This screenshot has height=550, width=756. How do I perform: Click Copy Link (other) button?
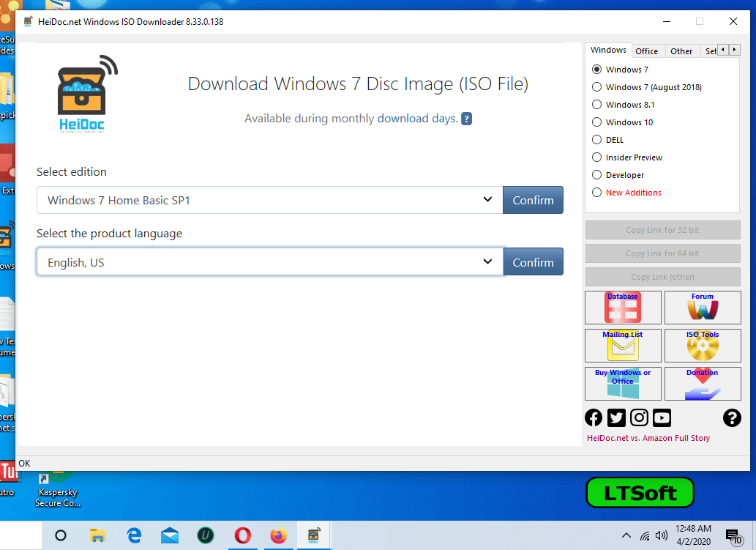tap(662, 277)
